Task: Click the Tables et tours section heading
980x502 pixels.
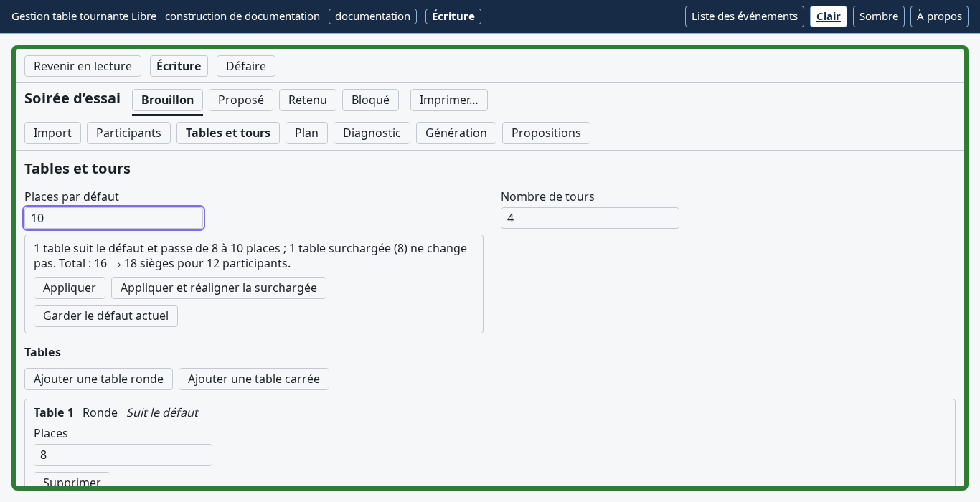Action: pyautogui.click(x=77, y=169)
